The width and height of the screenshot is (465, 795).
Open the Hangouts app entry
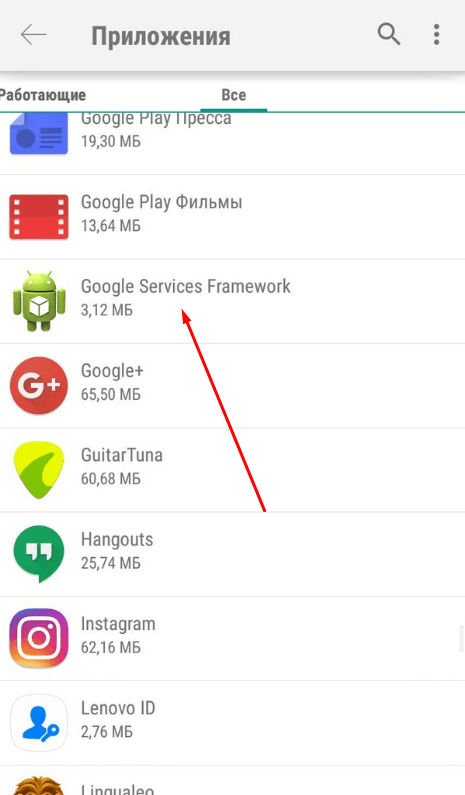tap(232, 554)
